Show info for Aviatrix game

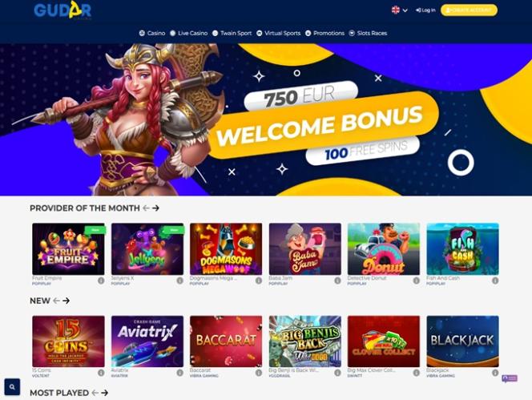click(x=179, y=373)
